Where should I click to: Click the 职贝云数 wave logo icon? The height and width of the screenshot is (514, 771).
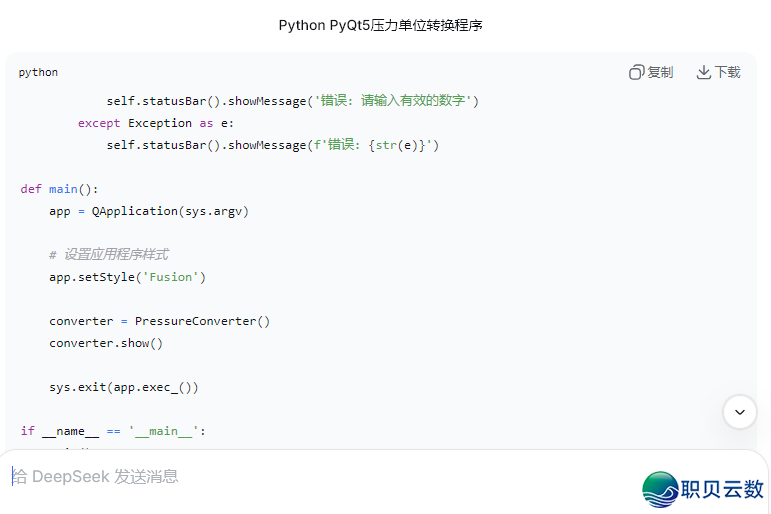660,489
